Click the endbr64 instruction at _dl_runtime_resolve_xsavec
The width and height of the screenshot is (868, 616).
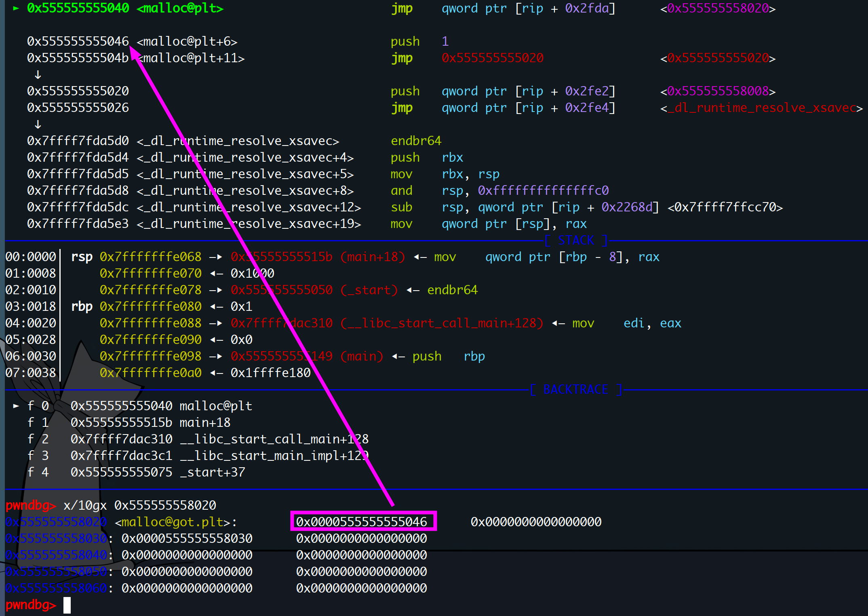416,141
